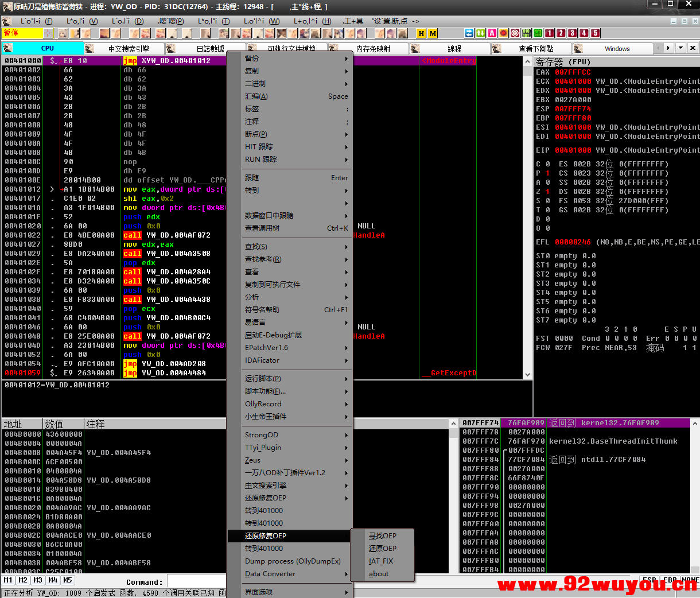Select the pink 'A' toolbar icon
Image resolution: width=700 pixels, height=598 pixels.
(491, 33)
